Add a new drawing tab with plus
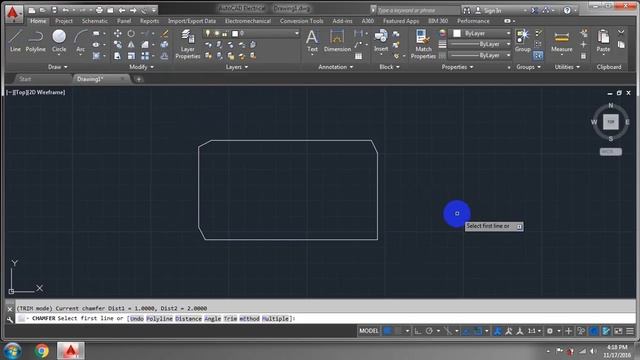Image resolution: width=640 pixels, height=360 pixels. point(138,79)
